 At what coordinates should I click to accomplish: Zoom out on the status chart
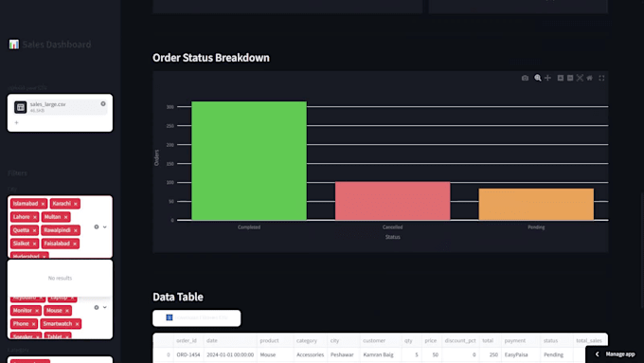[x=570, y=78]
